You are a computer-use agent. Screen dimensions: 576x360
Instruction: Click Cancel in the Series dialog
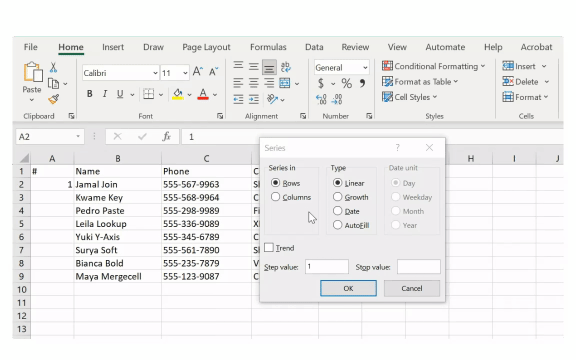click(412, 288)
